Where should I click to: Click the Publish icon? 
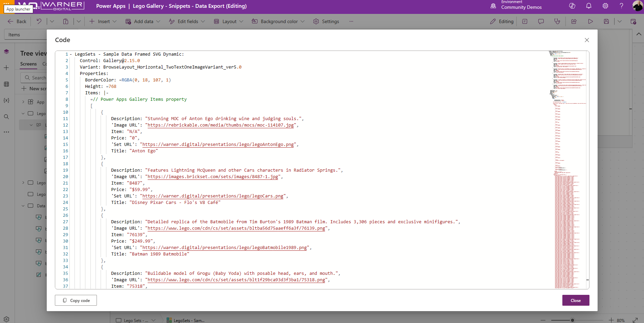pos(633,21)
